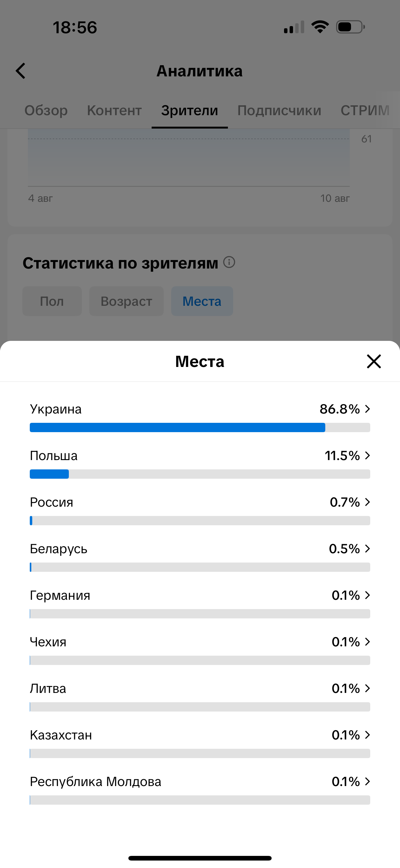Tap the info icon beside Статистика по зрителям
Viewport: 400px width, 868px height.
229,262
